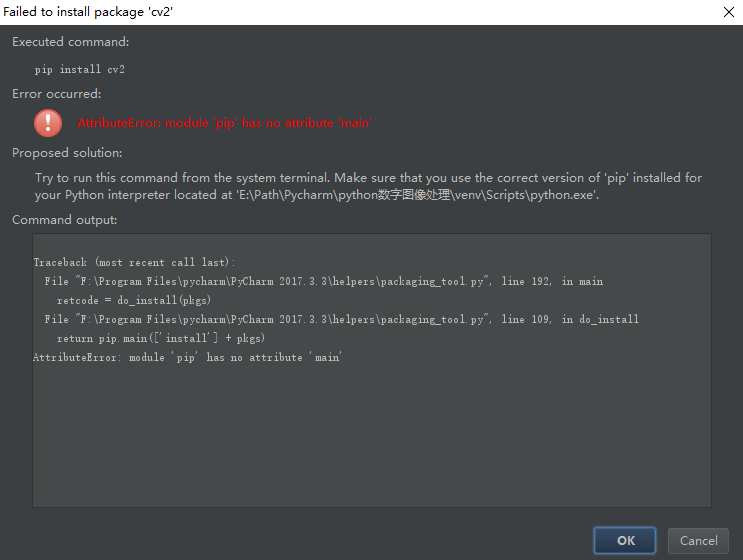Click the 'Error occurred:' label
Image resolution: width=743 pixels, height=560 pixels.
point(57,94)
